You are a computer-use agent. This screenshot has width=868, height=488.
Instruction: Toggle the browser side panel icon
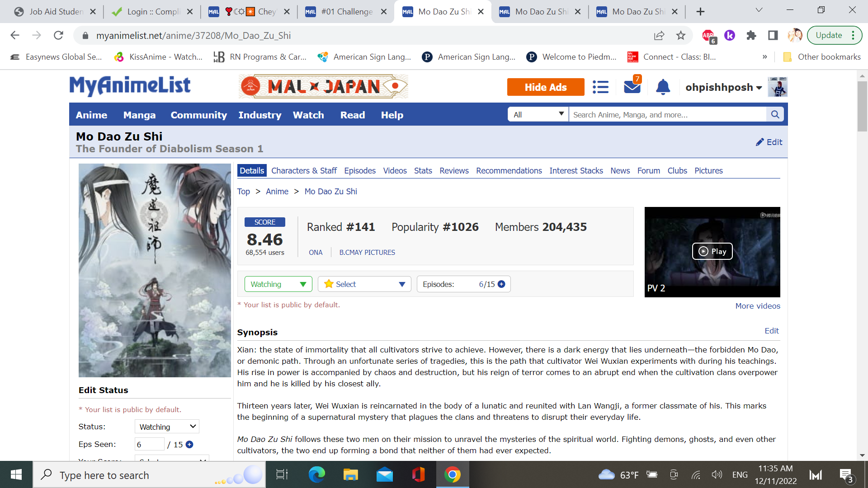[x=773, y=35]
